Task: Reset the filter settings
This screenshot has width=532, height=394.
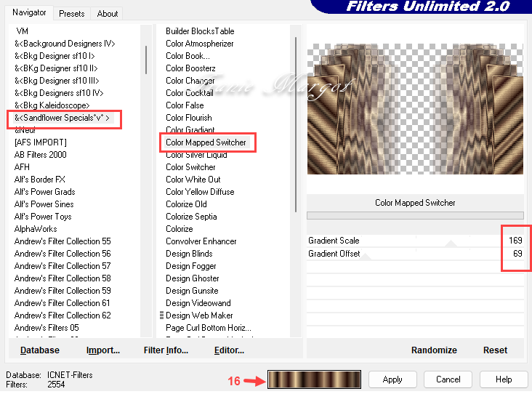Action: (495, 350)
